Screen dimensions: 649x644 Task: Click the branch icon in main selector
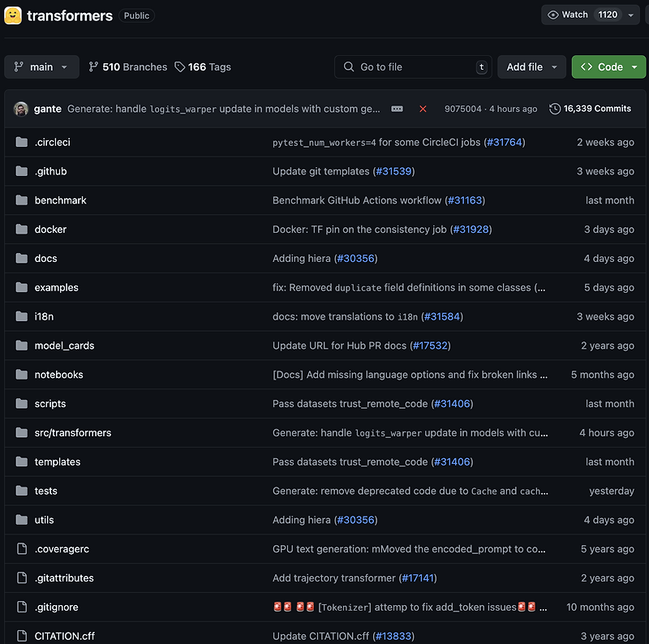[x=18, y=67]
